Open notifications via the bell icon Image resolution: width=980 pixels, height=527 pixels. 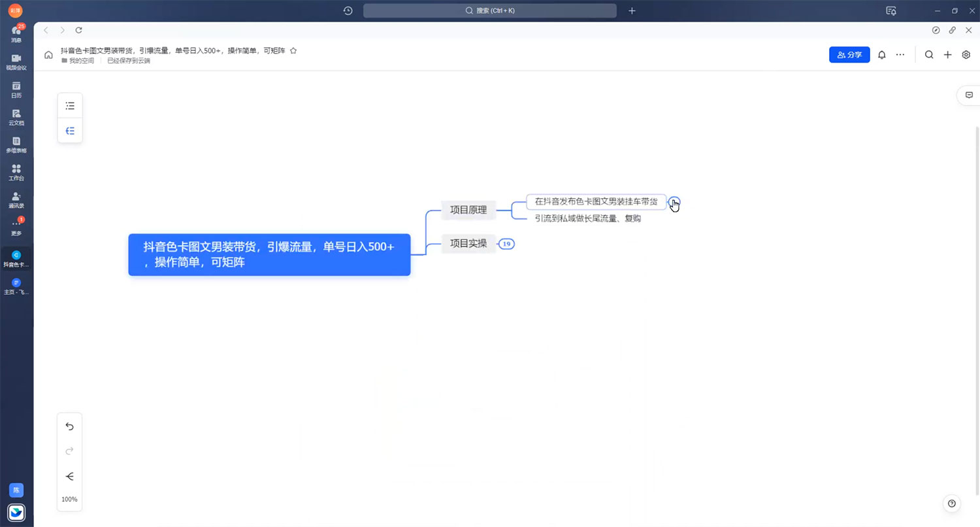[881, 55]
